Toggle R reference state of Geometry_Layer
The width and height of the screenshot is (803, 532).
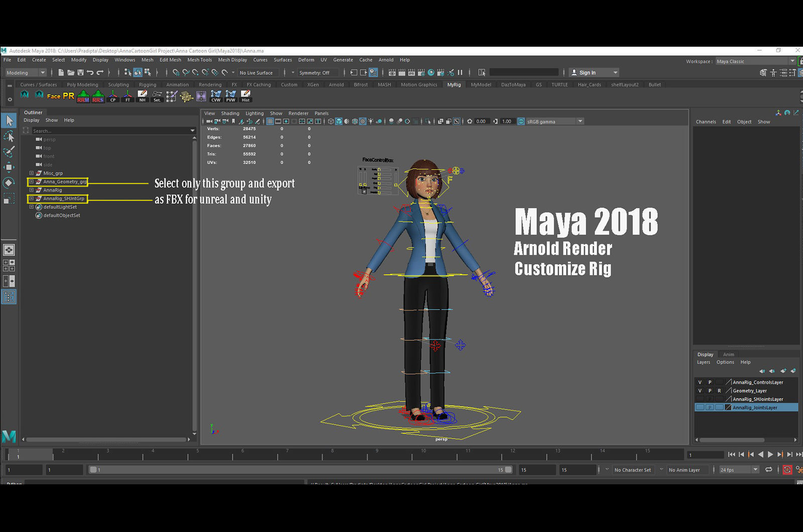[719, 391]
